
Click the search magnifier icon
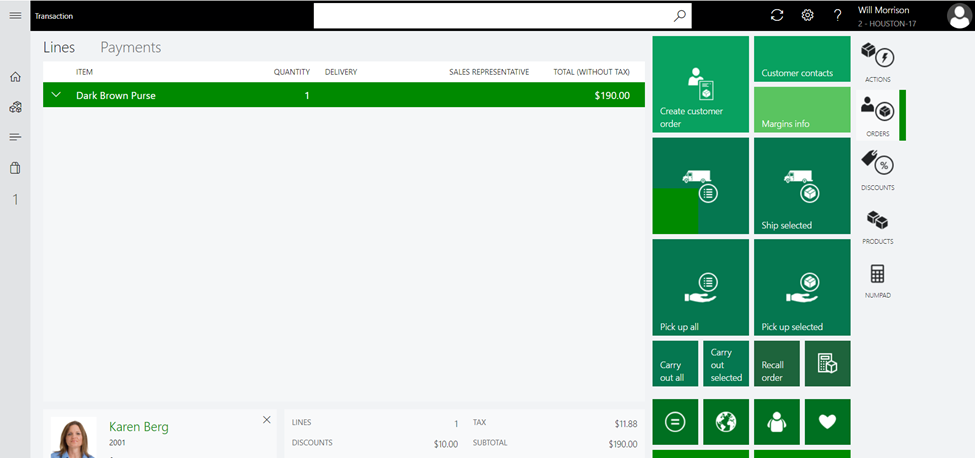pos(679,15)
